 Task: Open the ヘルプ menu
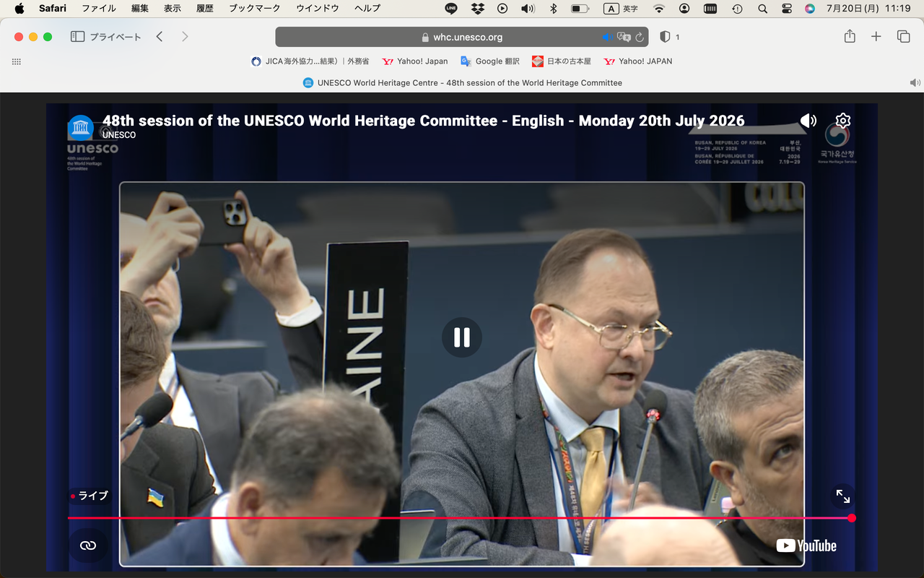367,9
